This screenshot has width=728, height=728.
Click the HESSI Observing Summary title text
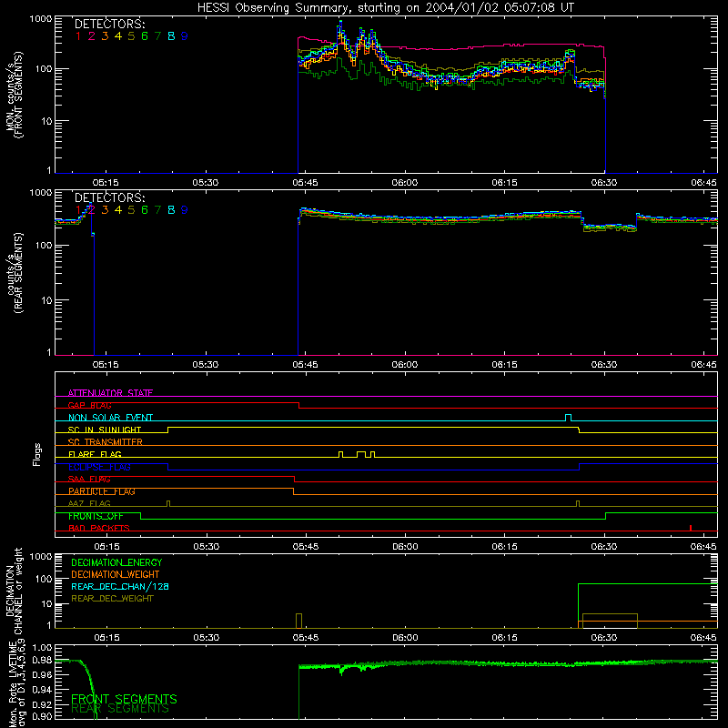coord(385,8)
